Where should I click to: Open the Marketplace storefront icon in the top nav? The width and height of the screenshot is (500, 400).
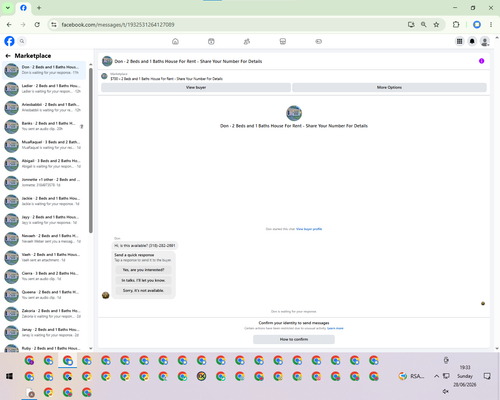point(283,41)
